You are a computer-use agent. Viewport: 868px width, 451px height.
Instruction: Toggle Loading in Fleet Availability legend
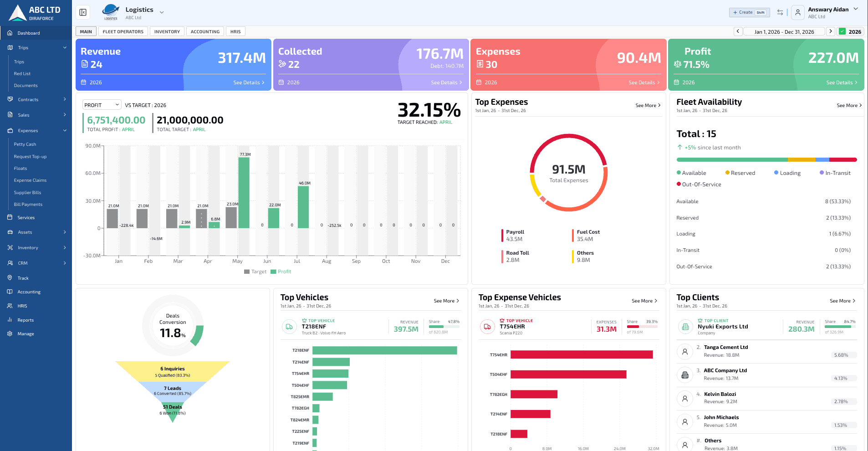coord(787,173)
